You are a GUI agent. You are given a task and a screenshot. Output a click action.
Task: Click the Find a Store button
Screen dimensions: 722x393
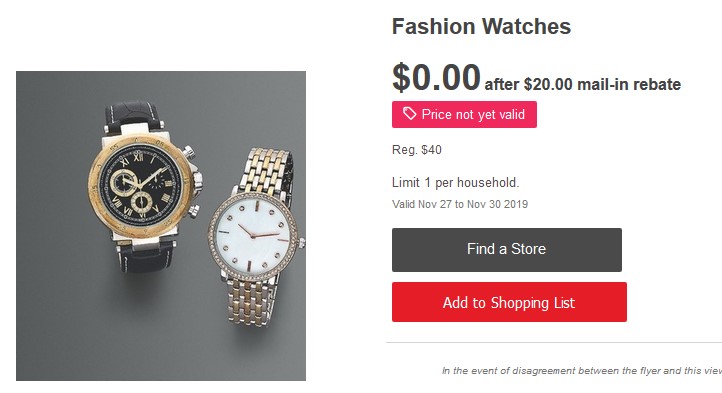coord(507,250)
